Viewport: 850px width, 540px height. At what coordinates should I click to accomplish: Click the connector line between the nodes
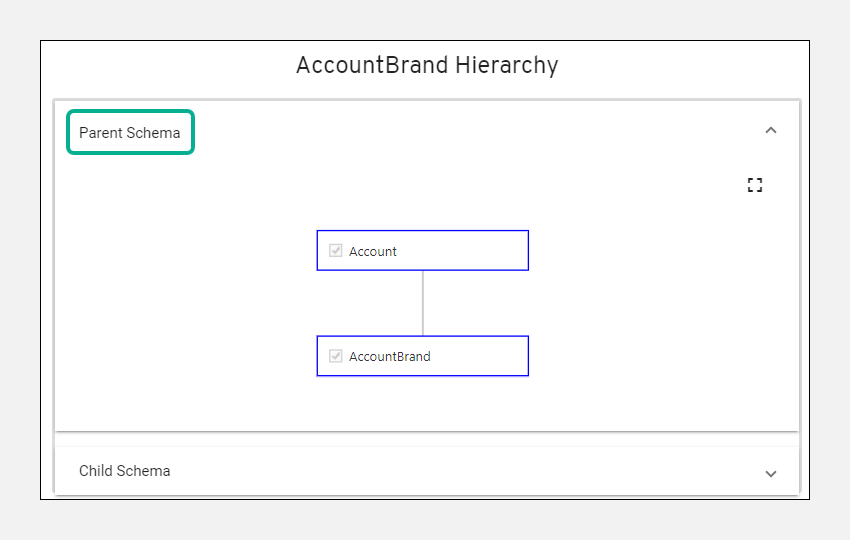pos(423,303)
